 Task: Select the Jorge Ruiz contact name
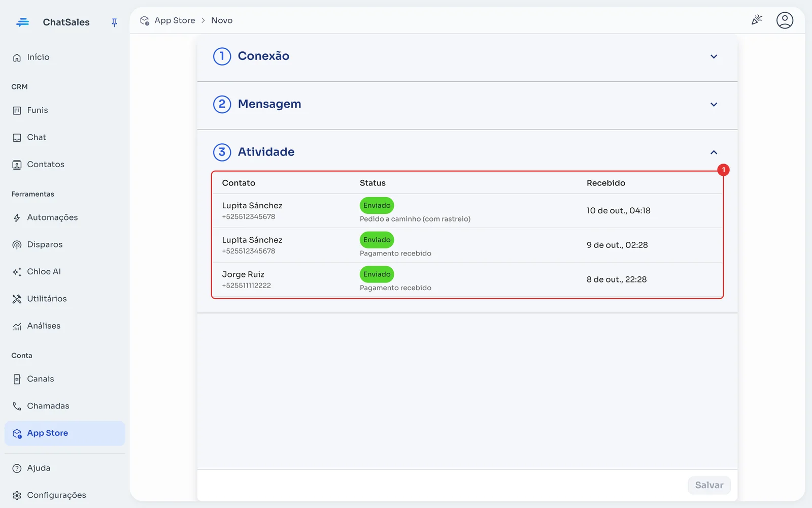(243, 274)
